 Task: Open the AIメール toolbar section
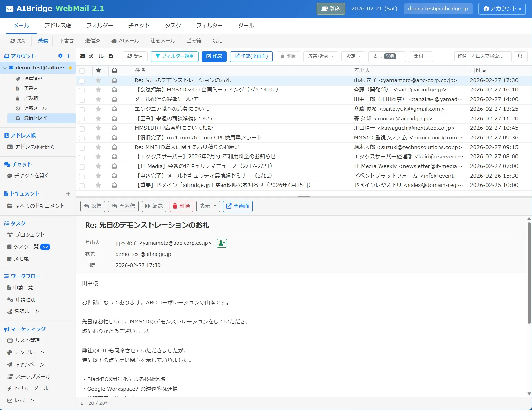(125, 41)
